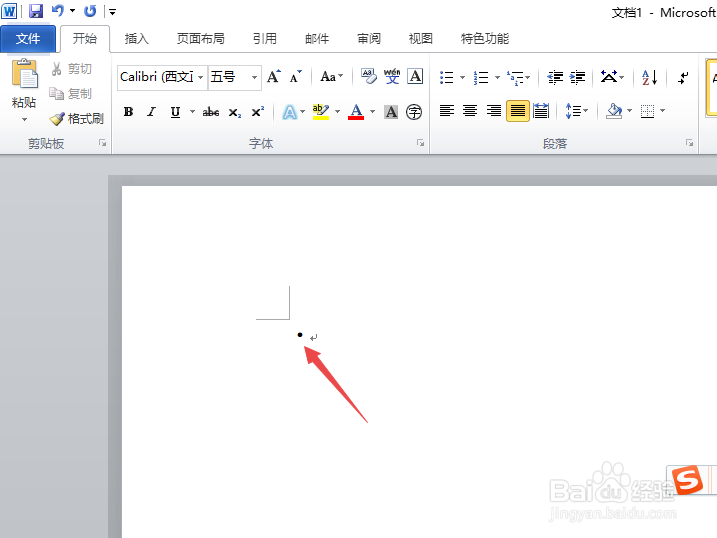Image resolution: width=717 pixels, height=538 pixels.
Task: Open the bullet library dropdown arrow
Action: click(x=462, y=78)
